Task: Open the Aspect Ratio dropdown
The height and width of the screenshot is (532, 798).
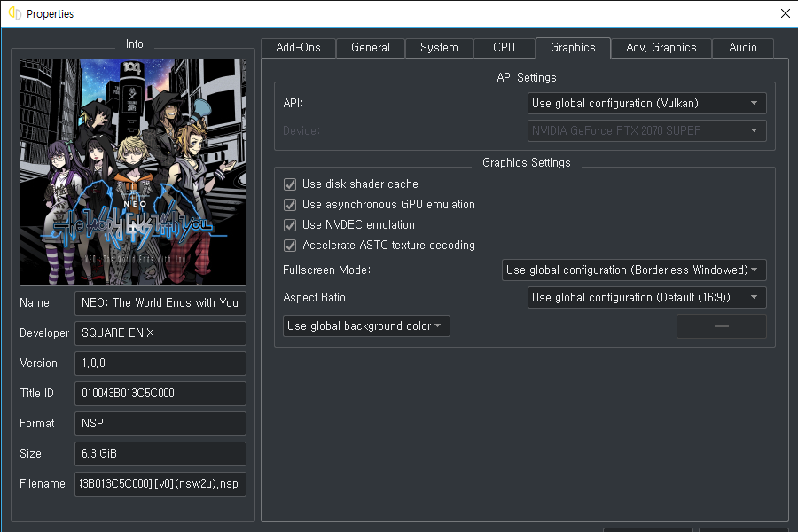Action: tap(647, 297)
